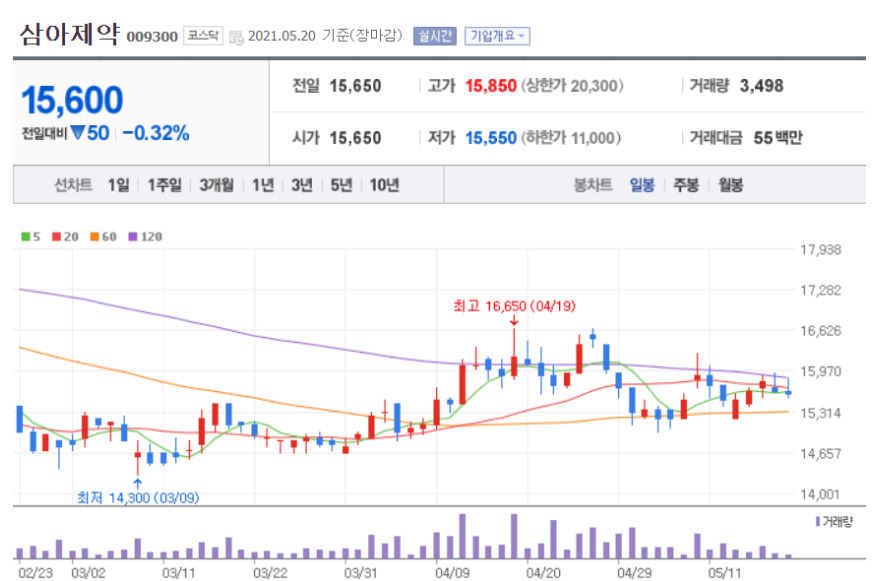Show the 3년 chart

(x=302, y=185)
